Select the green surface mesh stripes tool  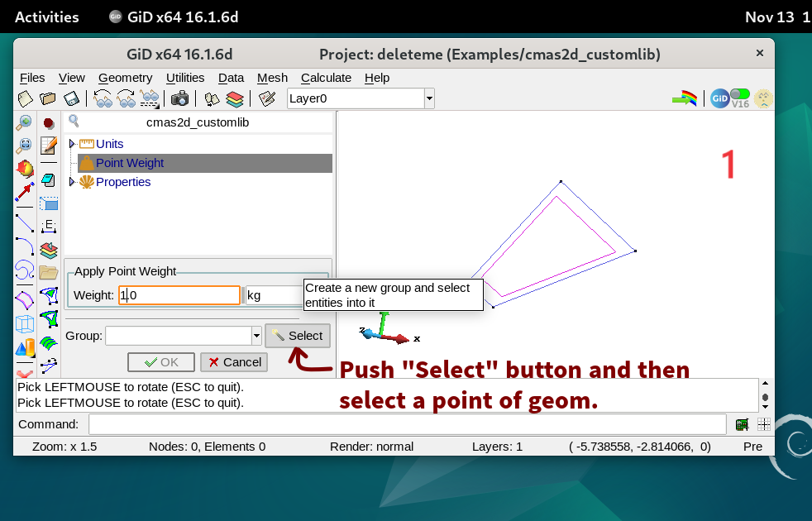[48, 342]
